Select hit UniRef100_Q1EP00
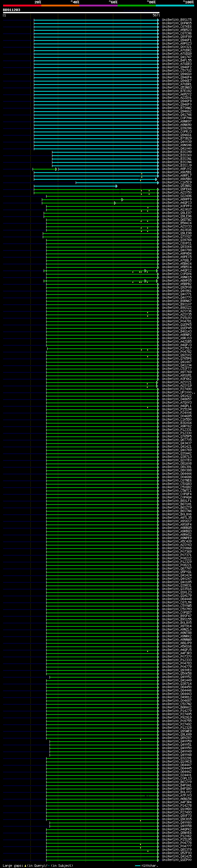The width and height of the screenshot is (197, 868). click(x=177, y=860)
